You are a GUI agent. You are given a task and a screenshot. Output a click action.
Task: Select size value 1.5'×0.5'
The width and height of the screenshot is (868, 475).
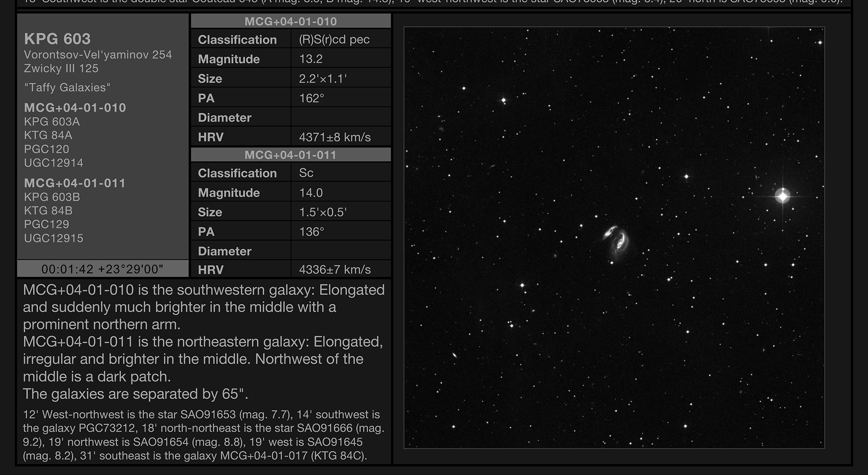pos(323,212)
